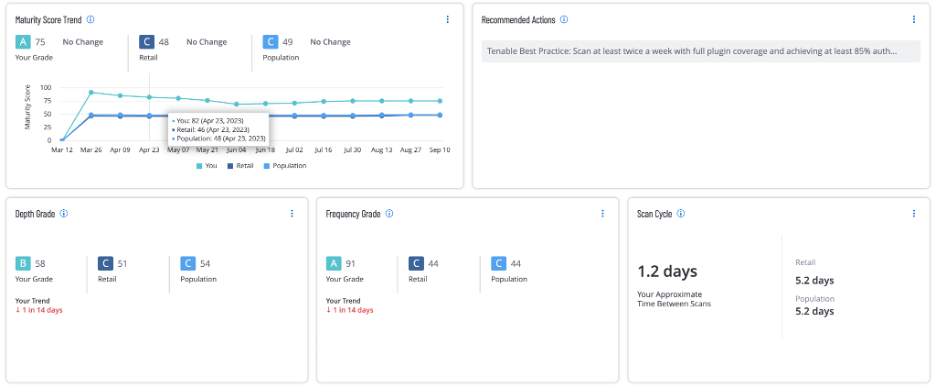Click the Frequency Grade score 91
The image size is (936, 388).
(351, 263)
